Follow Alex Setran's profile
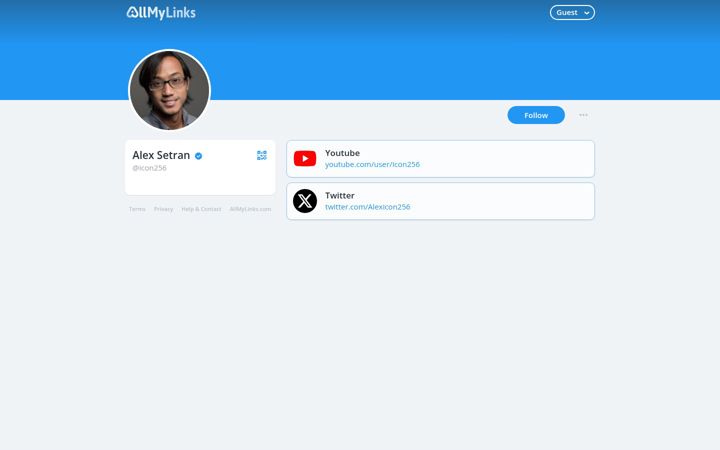 536,115
